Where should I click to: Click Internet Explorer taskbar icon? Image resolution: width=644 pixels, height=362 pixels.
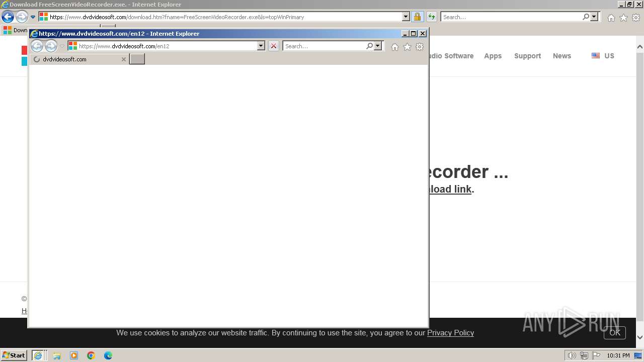point(38,355)
